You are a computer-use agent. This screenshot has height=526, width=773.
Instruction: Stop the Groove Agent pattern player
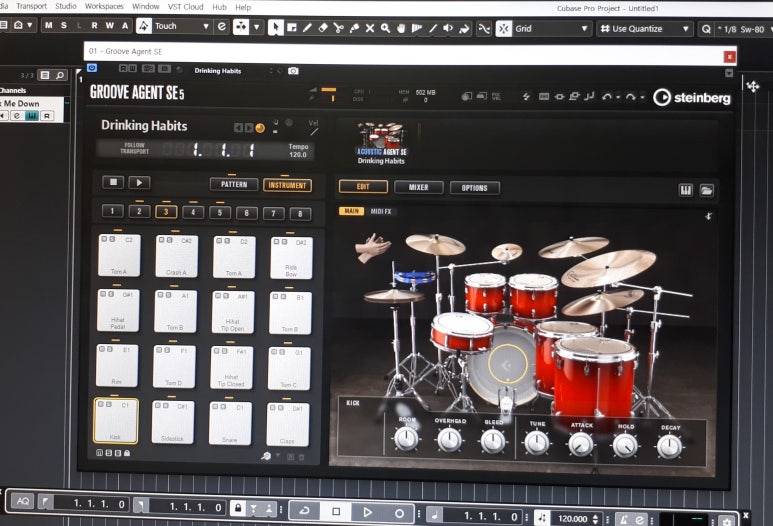113,182
